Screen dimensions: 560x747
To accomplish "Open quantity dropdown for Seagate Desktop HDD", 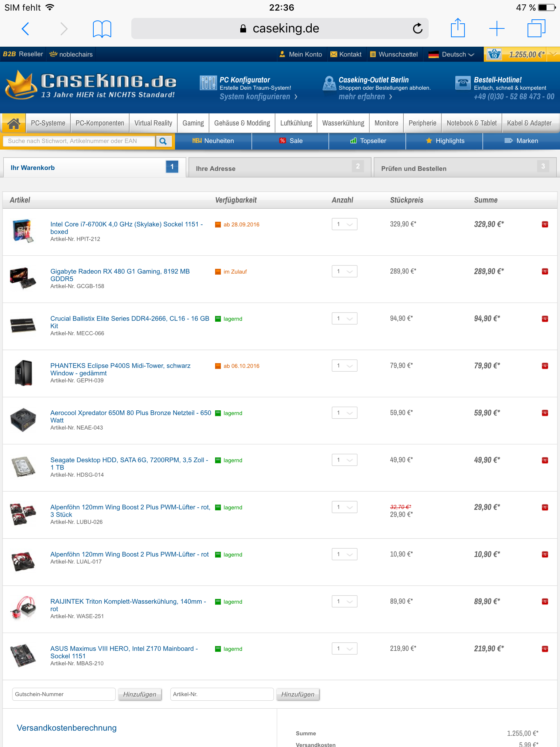I will tap(345, 460).
